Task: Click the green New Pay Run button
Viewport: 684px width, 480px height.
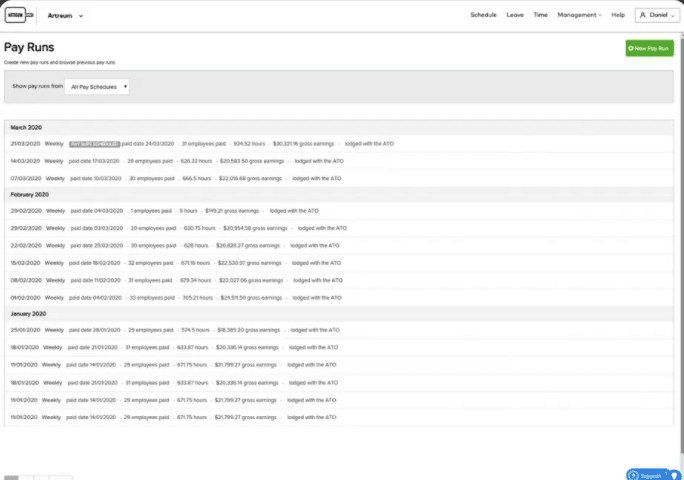Action: [649, 48]
